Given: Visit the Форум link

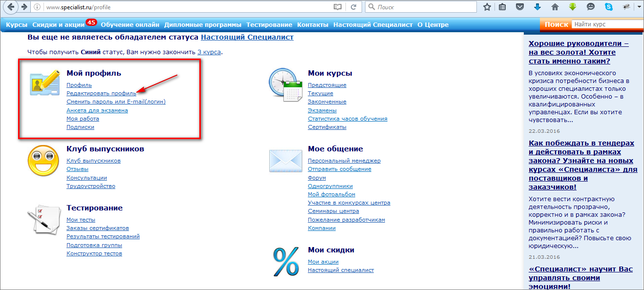Looking at the screenshot, I should click(x=317, y=178).
